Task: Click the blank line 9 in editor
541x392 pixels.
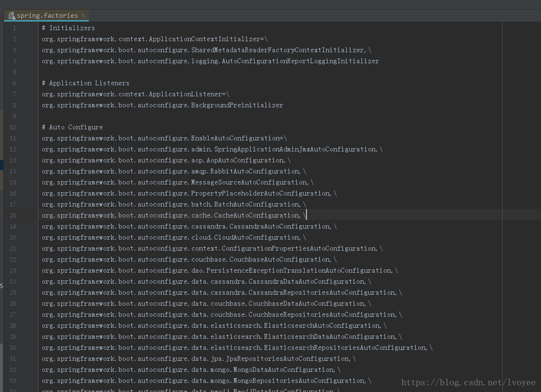Action: (192, 116)
